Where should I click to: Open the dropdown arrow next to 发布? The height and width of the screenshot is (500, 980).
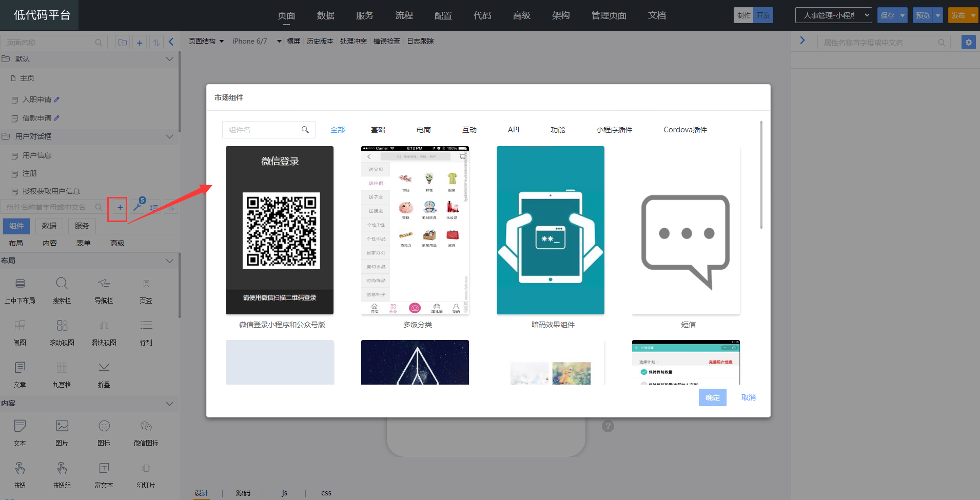point(973,15)
